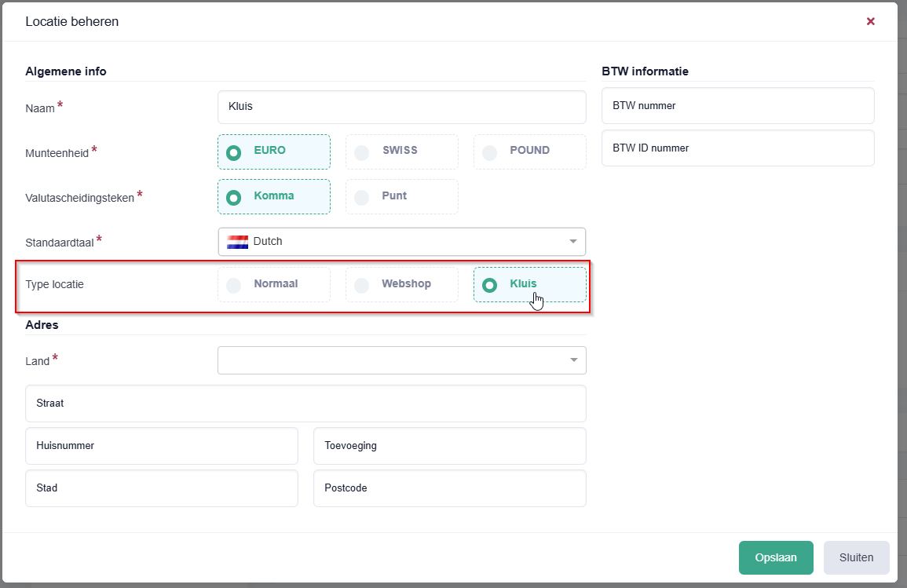Click the Dutch flag icon
Image resolution: width=907 pixels, height=588 pixels.
point(238,242)
